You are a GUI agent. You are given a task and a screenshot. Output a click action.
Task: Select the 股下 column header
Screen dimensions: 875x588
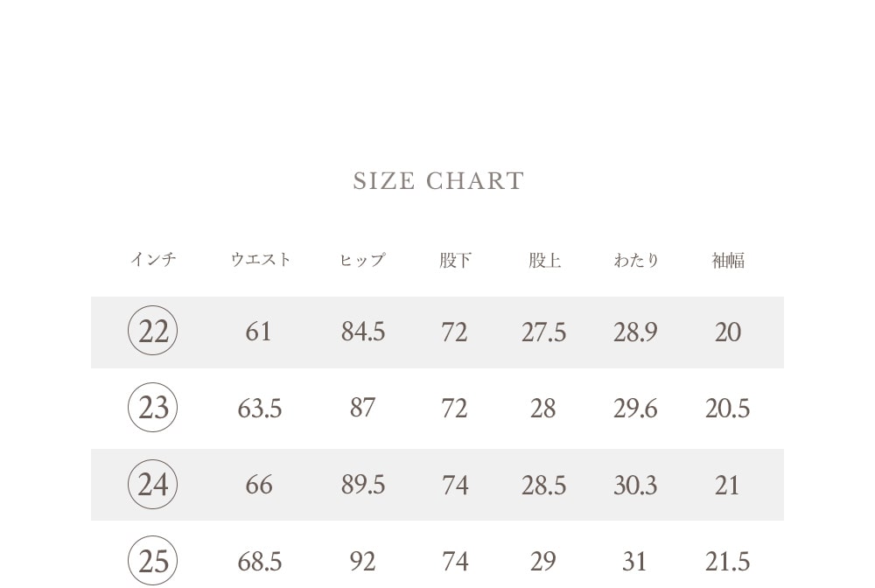(x=455, y=260)
